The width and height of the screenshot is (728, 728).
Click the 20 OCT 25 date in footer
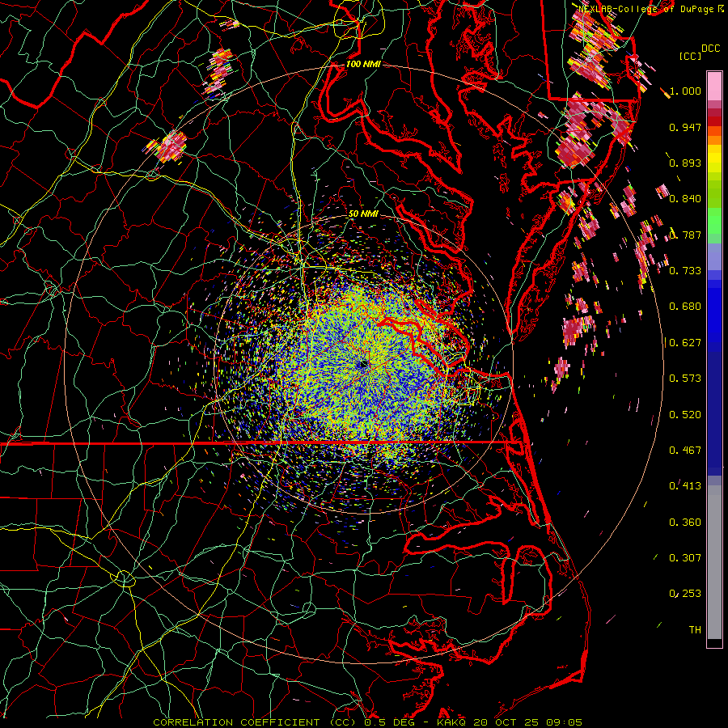[x=507, y=722]
